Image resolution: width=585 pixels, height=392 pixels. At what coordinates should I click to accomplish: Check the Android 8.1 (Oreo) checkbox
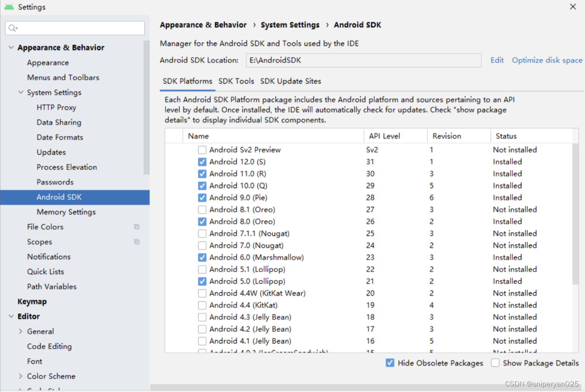point(202,209)
